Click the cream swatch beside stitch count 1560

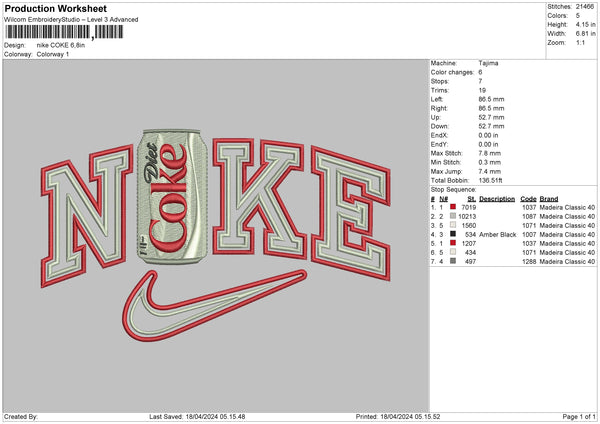(453, 225)
